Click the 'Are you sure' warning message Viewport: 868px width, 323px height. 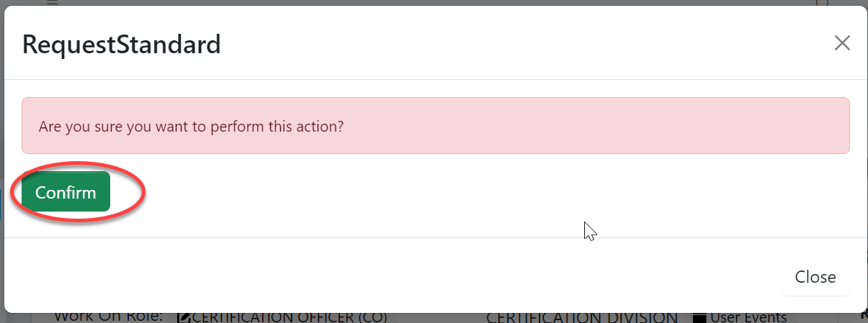191,127
